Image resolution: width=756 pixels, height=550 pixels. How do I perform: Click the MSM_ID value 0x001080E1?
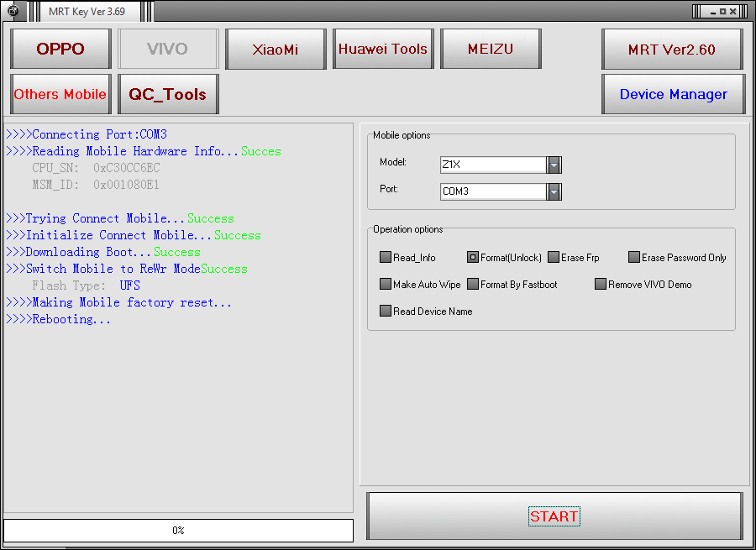coord(126,185)
